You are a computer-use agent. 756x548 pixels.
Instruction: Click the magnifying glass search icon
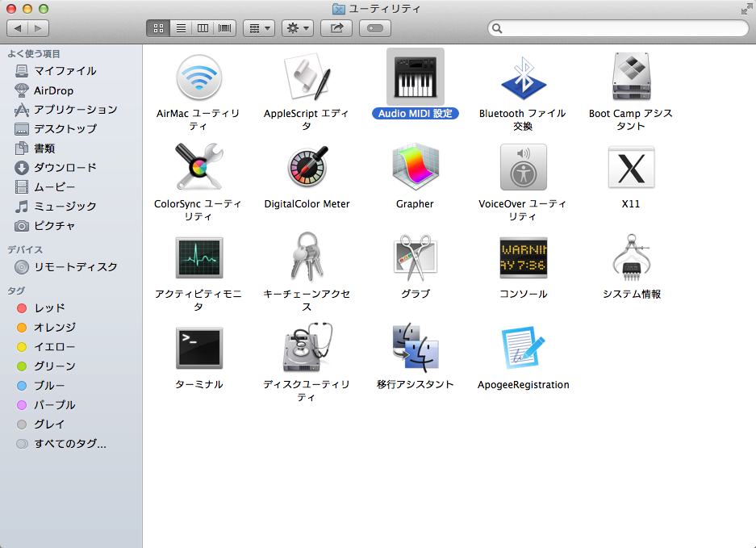[x=497, y=28]
